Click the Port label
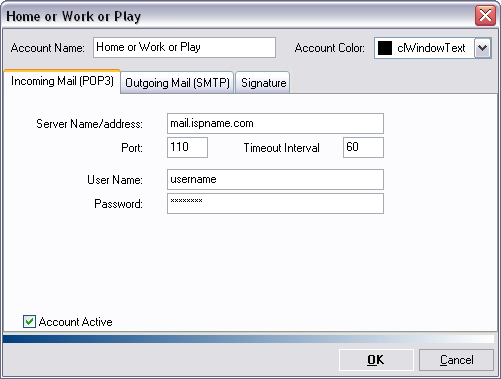This screenshot has width=501, height=379. point(132,148)
